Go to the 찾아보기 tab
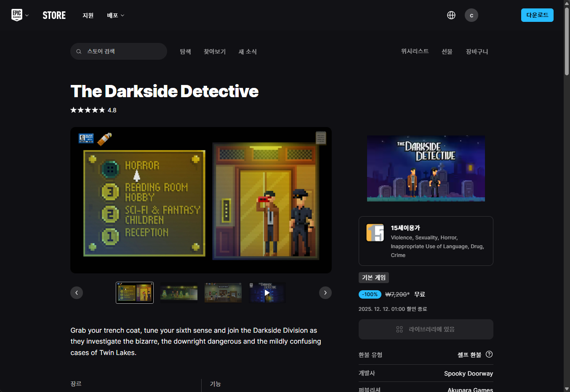Viewport: 570px width, 392px height. (215, 51)
